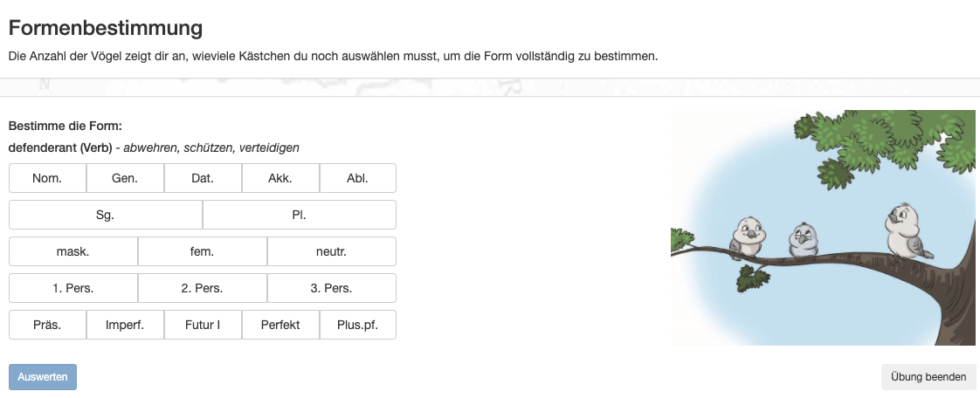Toggle the Abl. case box
The width and height of the screenshot is (980, 398).
click(x=357, y=178)
